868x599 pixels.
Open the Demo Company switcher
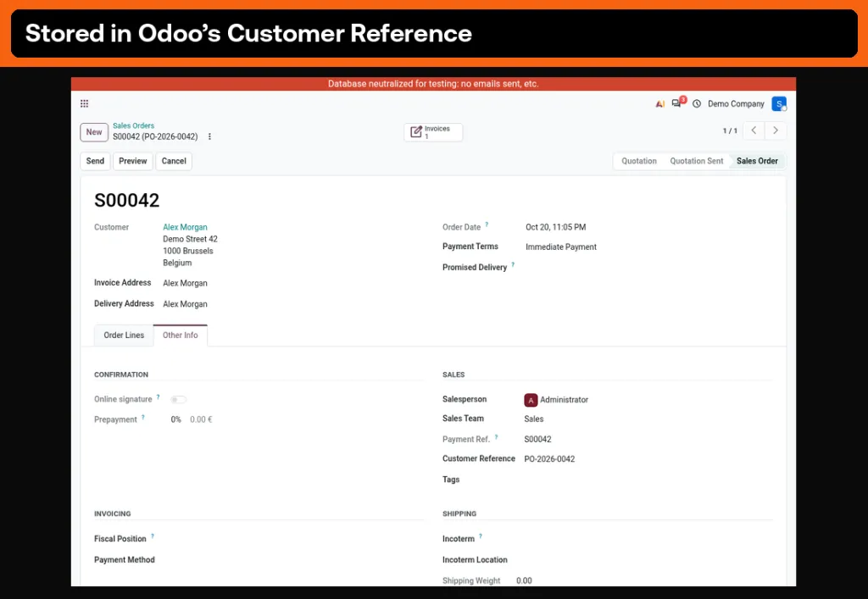coord(736,103)
